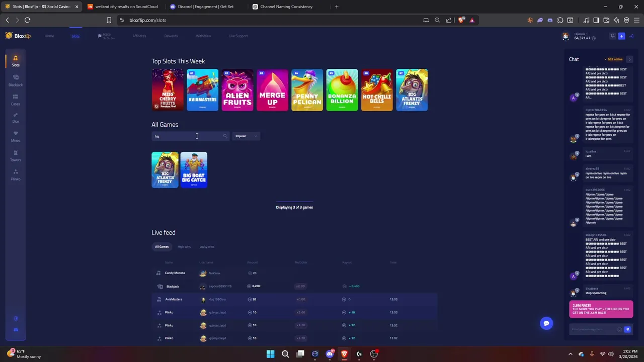Select the All Games live feed tab
The image size is (644, 362).
pyautogui.click(x=162, y=247)
